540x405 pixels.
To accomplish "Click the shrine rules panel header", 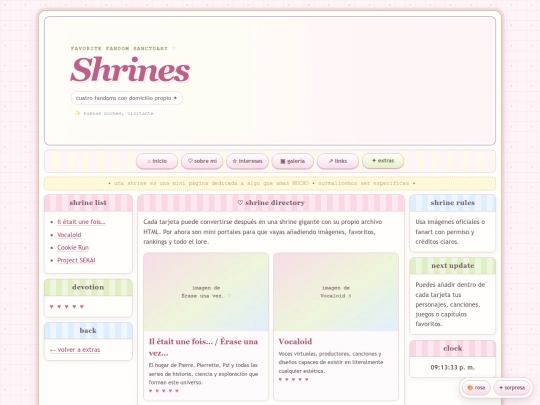I will 453,203.
